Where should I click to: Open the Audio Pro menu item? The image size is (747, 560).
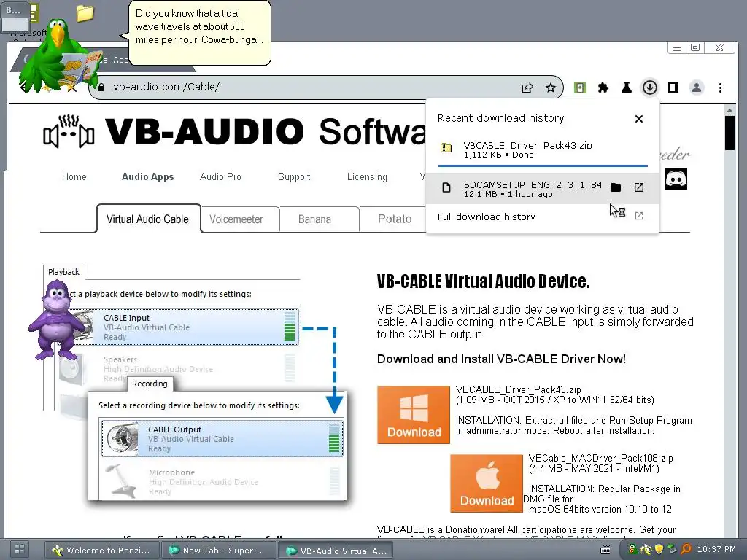220,176
